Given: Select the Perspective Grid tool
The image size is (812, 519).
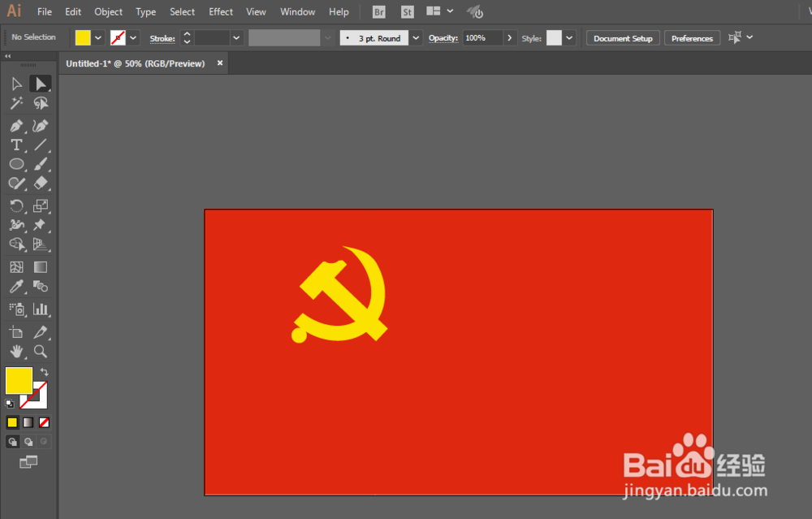Looking at the screenshot, I should (40, 244).
